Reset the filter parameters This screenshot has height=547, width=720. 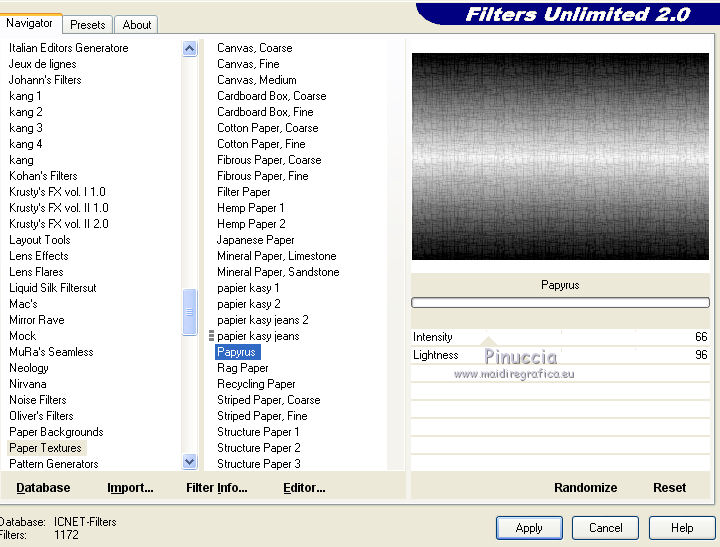[669, 488]
